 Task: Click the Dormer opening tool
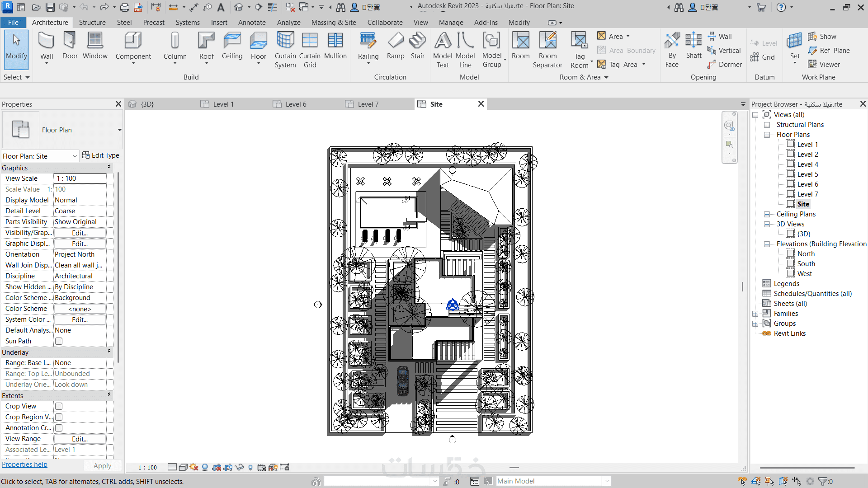pos(725,65)
